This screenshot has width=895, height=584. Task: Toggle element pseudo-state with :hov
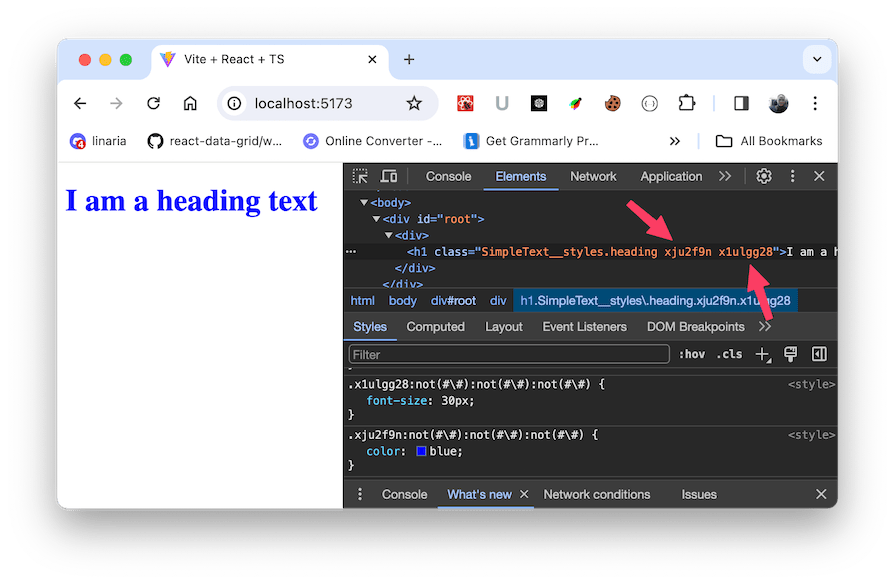pyautogui.click(x=692, y=354)
